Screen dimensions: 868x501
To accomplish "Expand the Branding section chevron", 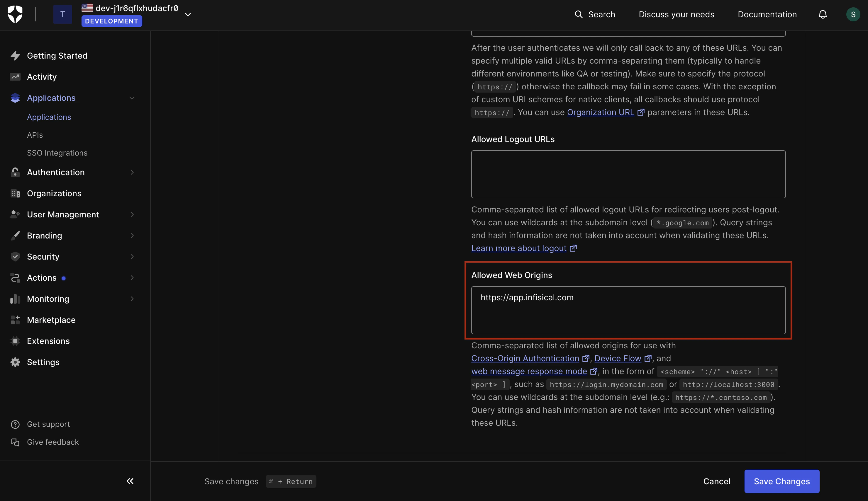I will point(132,235).
